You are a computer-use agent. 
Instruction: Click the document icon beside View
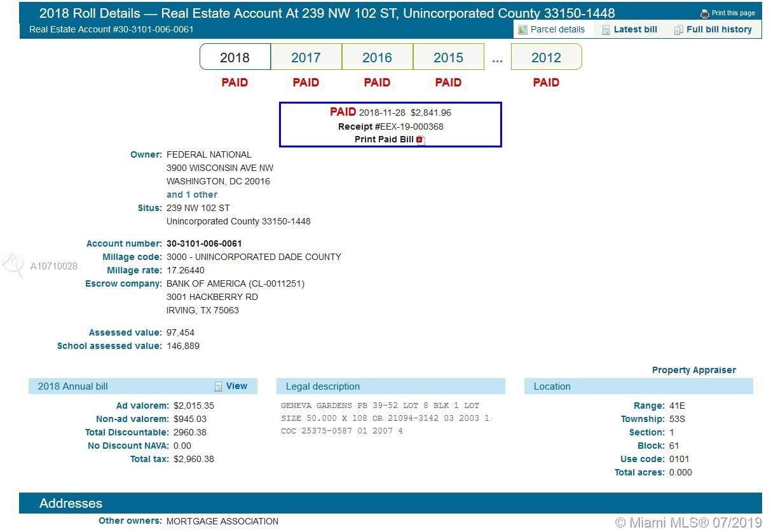click(219, 386)
